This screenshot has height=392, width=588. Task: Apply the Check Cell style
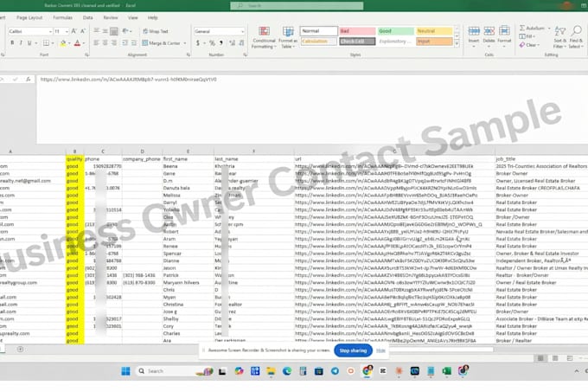tap(357, 42)
